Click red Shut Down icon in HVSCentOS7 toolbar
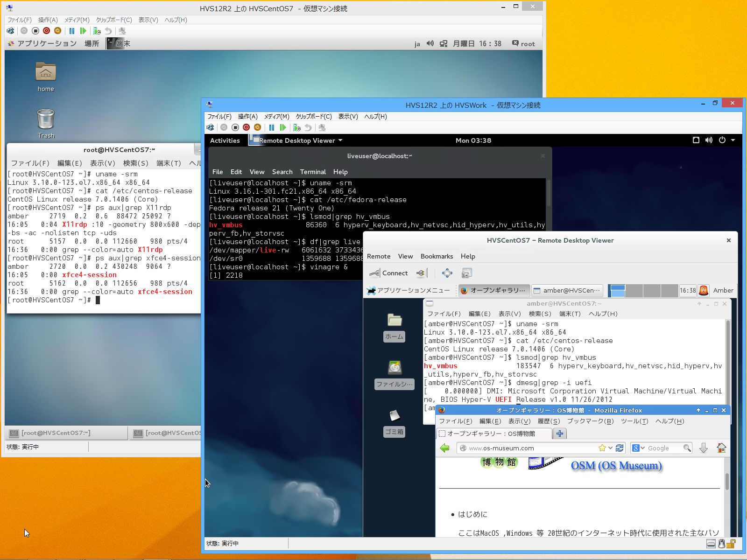This screenshot has height=560, width=747. tap(46, 31)
